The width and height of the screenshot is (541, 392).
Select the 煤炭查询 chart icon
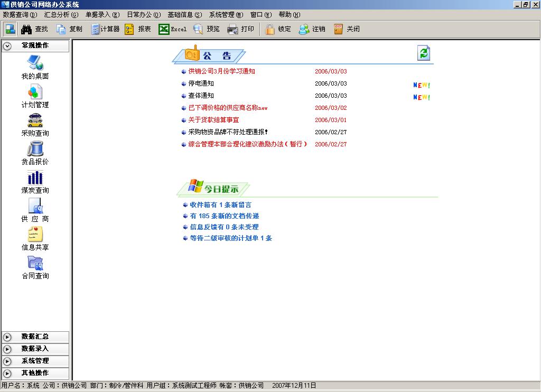tap(35, 178)
